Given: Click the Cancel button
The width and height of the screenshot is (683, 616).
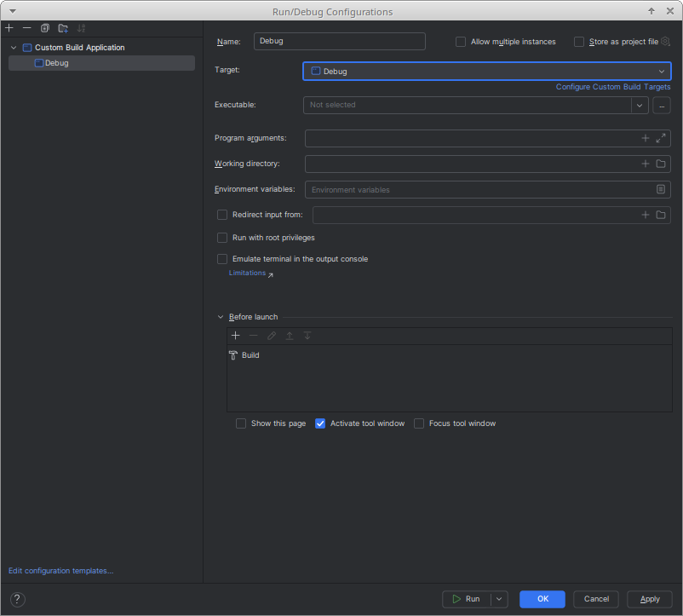Looking at the screenshot, I should [596, 600].
